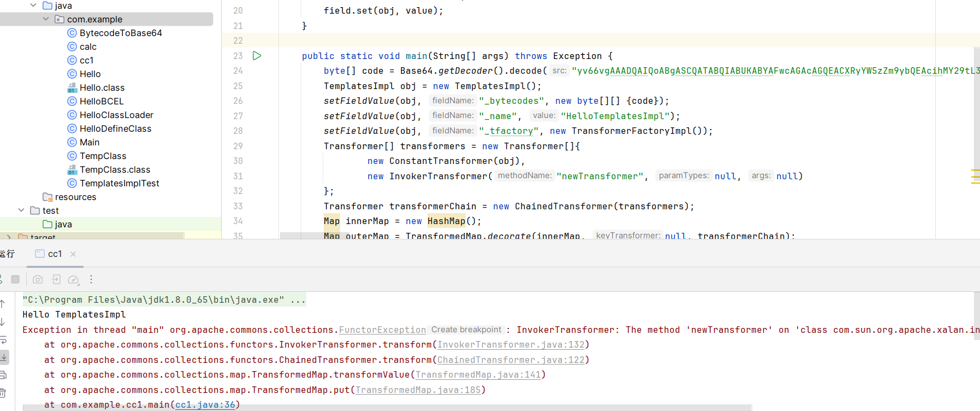This screenshot has height=411, width=980.
Task: Open ChainedTransformer.java:122 stack link
Action: pyautogui.click(x=511, y=360)
